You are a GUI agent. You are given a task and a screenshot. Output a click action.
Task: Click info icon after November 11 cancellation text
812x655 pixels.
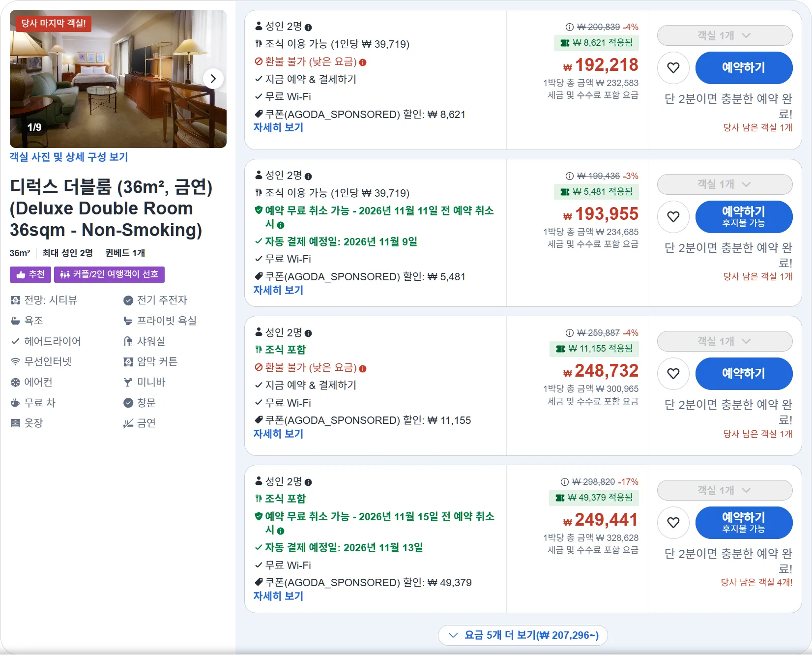(x=281, y=225)
